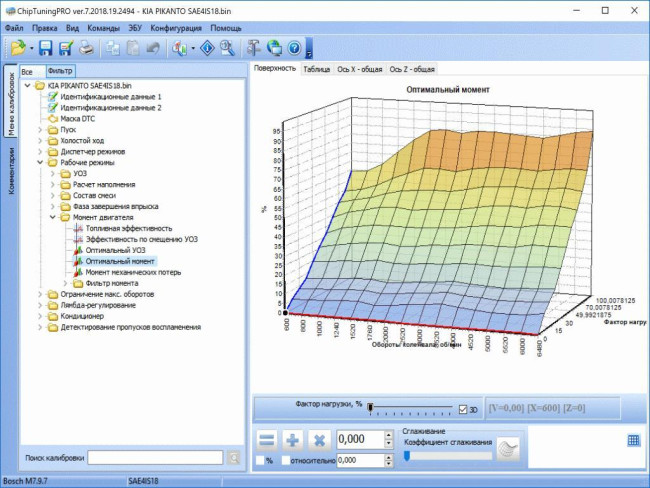Click the plus add-value button
The height and width of the screenshot is (488, 650).
[x=293, y=440]
